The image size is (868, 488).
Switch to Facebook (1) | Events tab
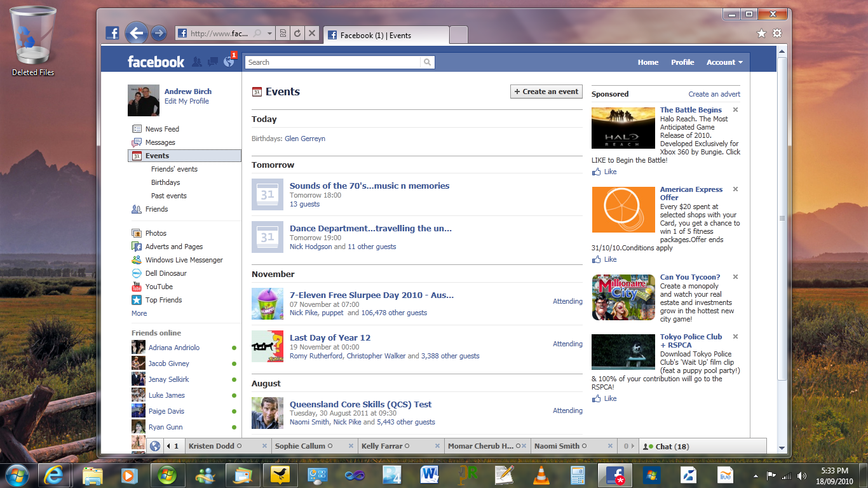coord(386,35)
